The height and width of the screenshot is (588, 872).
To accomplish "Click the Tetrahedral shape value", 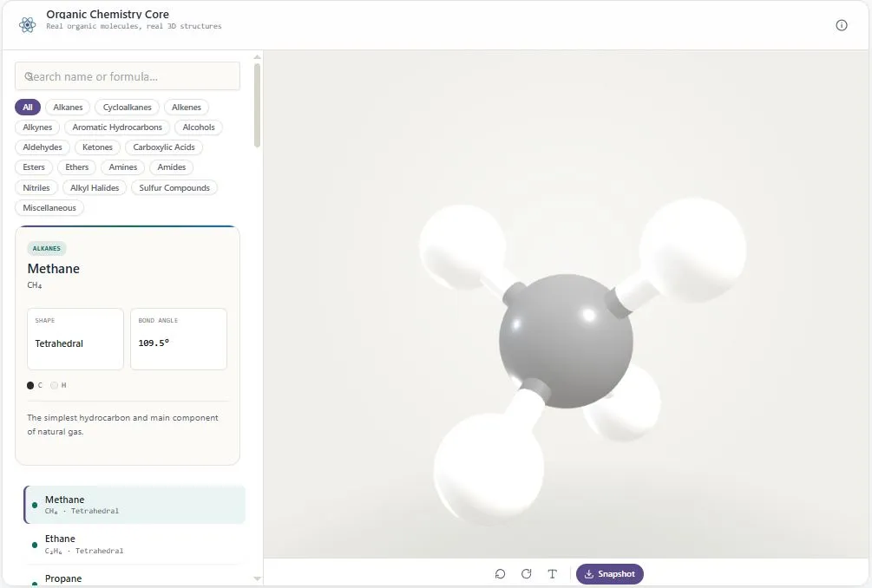I will [59, 343].
